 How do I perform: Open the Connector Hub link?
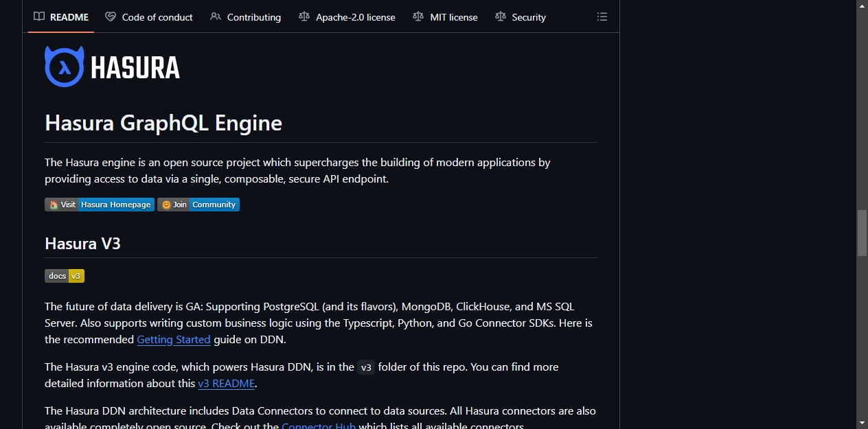319,426
